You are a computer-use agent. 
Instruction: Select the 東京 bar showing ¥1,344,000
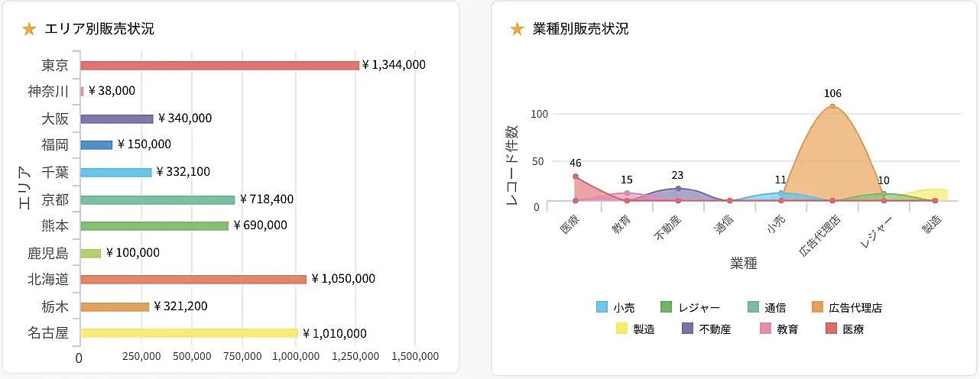[x=219, y=66]
